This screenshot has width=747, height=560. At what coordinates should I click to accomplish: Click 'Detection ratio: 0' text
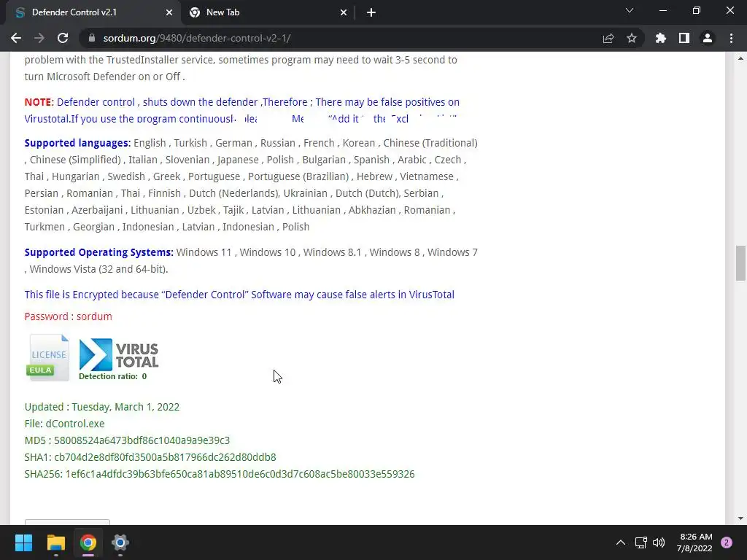(113, 376)
